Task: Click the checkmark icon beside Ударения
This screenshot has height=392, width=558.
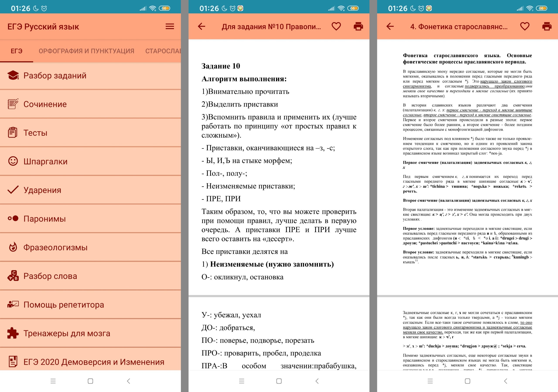Action: tap(13, 190)
